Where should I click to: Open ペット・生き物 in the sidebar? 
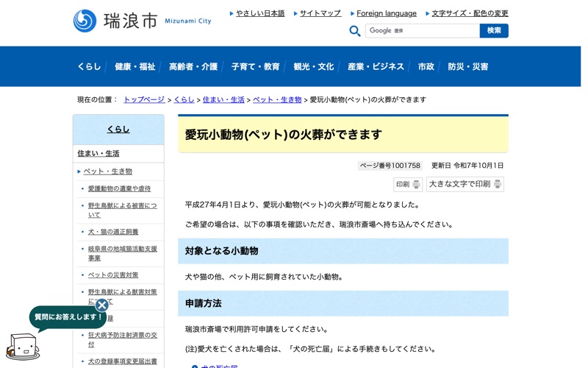coord(107,171)
